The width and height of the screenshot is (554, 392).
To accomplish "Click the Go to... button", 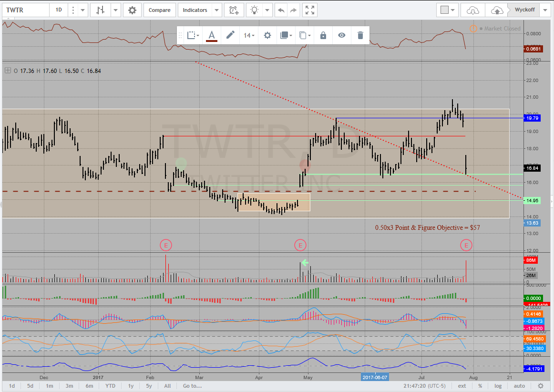I will pyautogui.click(x=192, y=386).
